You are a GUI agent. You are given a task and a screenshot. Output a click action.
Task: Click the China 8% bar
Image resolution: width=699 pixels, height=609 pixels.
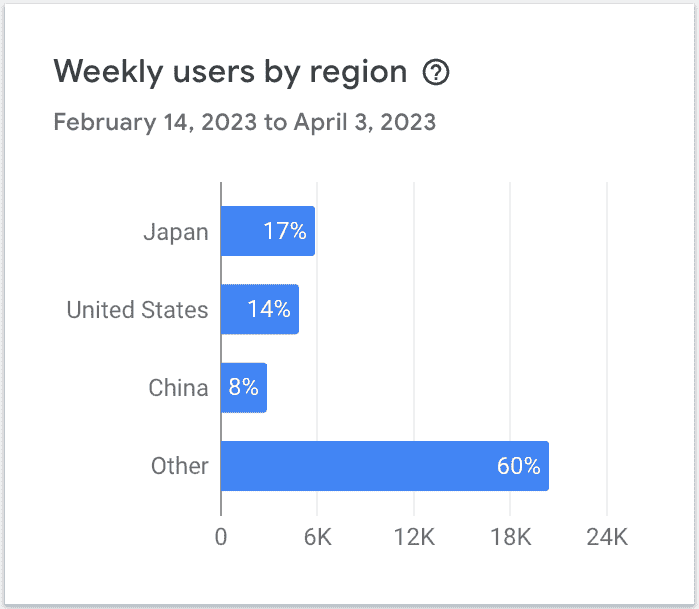point(244,387)
